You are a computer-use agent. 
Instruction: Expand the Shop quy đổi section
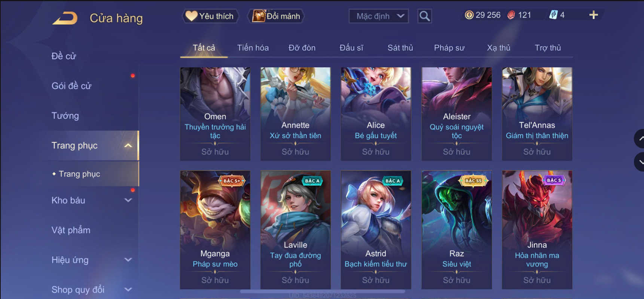(x=128, y=289)
